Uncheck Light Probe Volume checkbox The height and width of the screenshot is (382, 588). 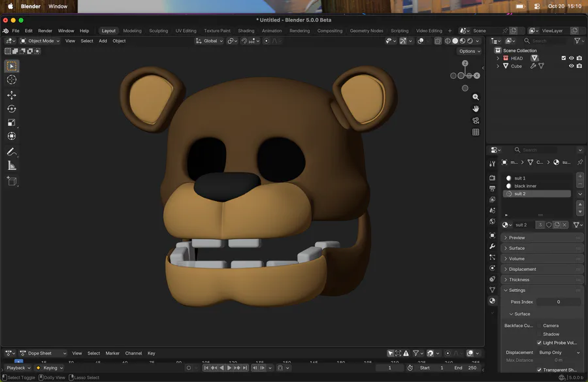tap(539, 343)
